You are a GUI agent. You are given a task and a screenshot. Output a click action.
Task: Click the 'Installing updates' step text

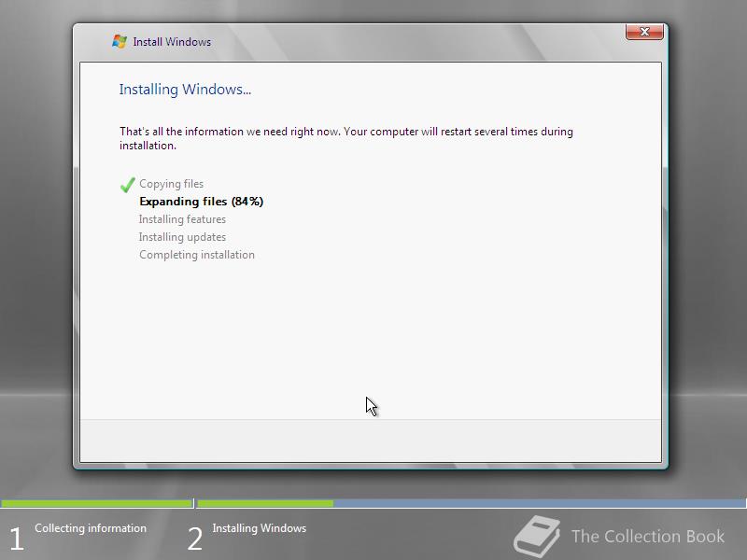(182, 237)
